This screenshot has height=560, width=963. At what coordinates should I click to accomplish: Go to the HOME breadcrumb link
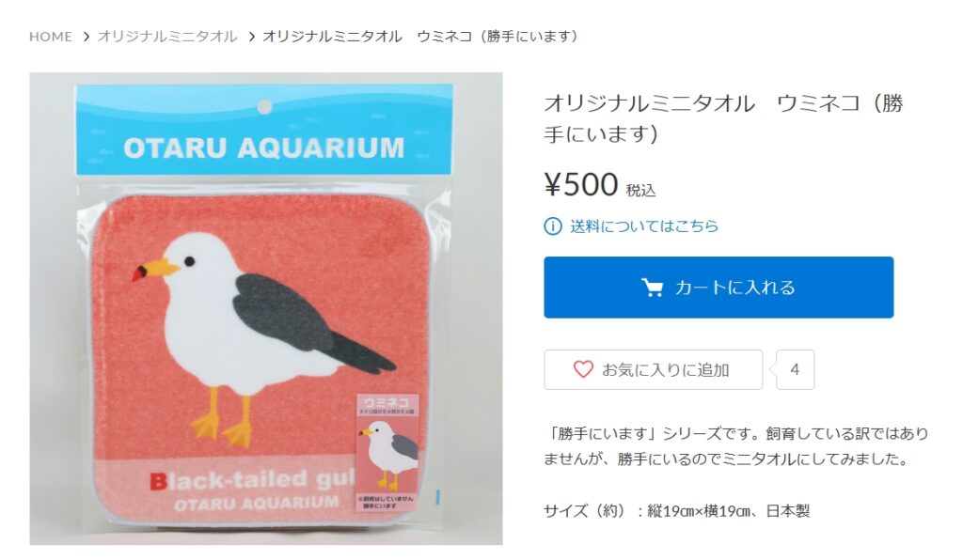(x=51, y=37)
